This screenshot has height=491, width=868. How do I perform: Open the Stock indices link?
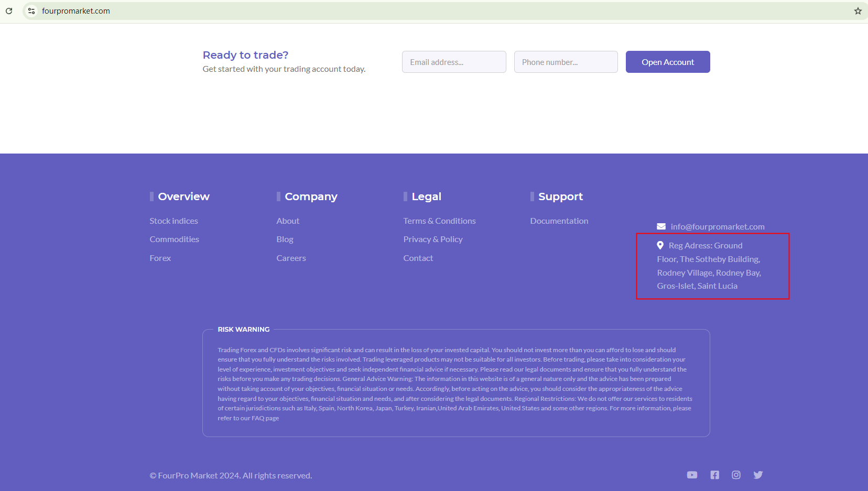point(173,221)
